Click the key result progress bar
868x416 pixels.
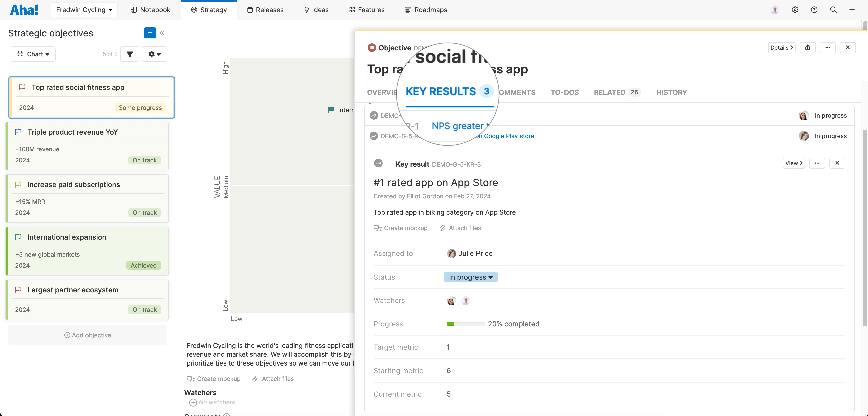click(x=465, y=324)
